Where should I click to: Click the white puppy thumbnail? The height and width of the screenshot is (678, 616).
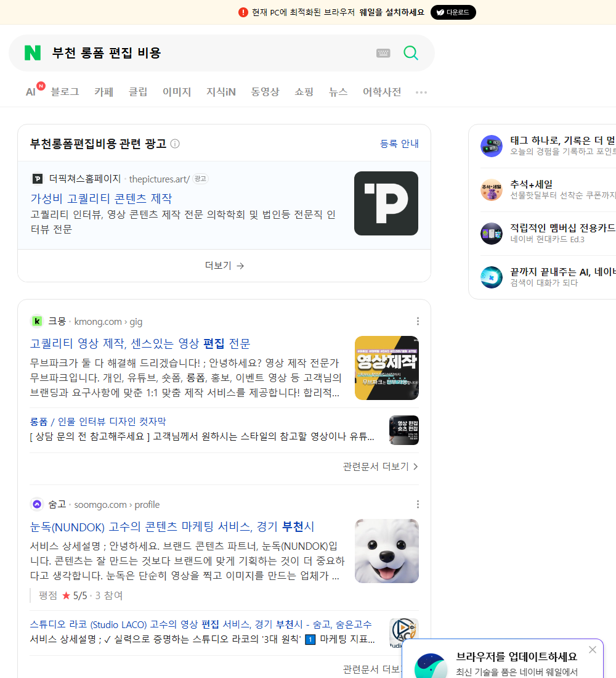(386, 551)
